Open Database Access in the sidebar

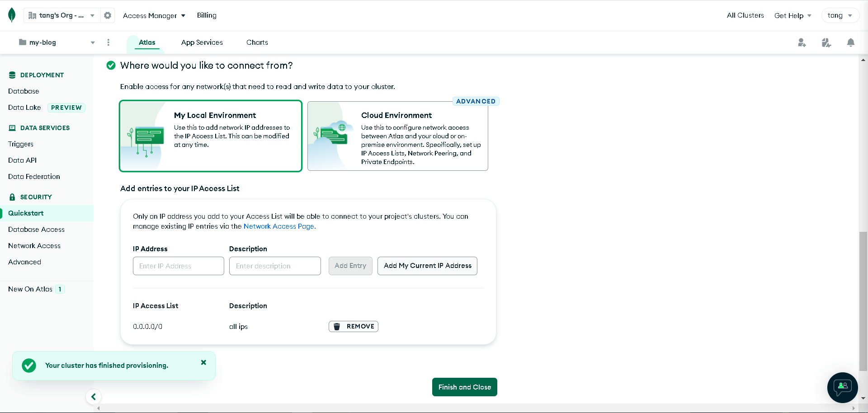[x=36, y=230]
